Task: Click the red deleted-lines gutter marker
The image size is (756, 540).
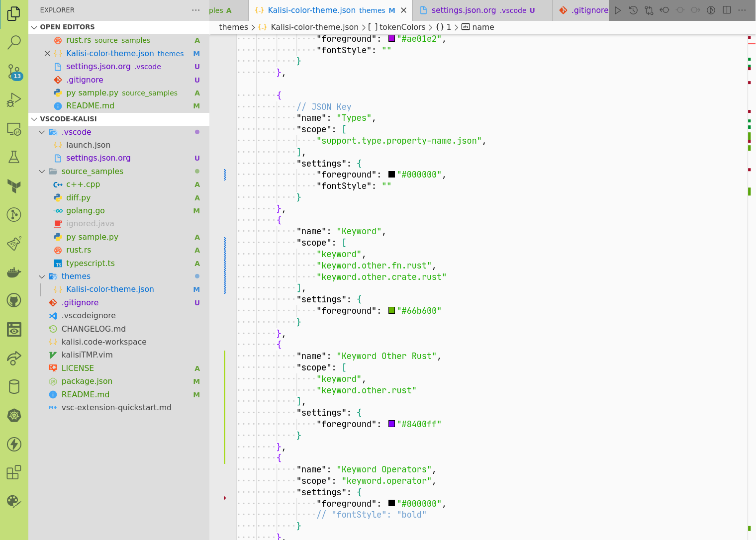Action: click(x=225, y=498)
